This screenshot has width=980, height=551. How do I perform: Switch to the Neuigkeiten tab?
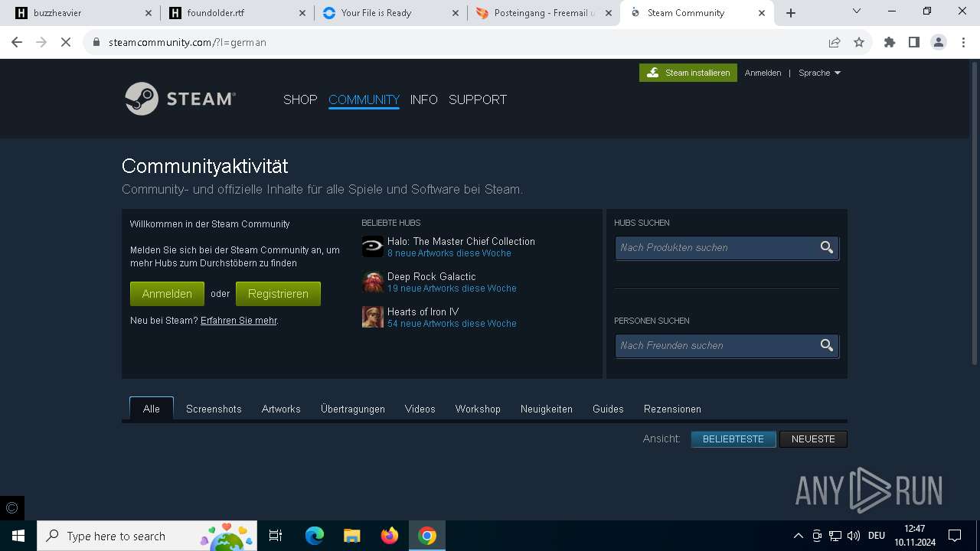coord(547,409)
